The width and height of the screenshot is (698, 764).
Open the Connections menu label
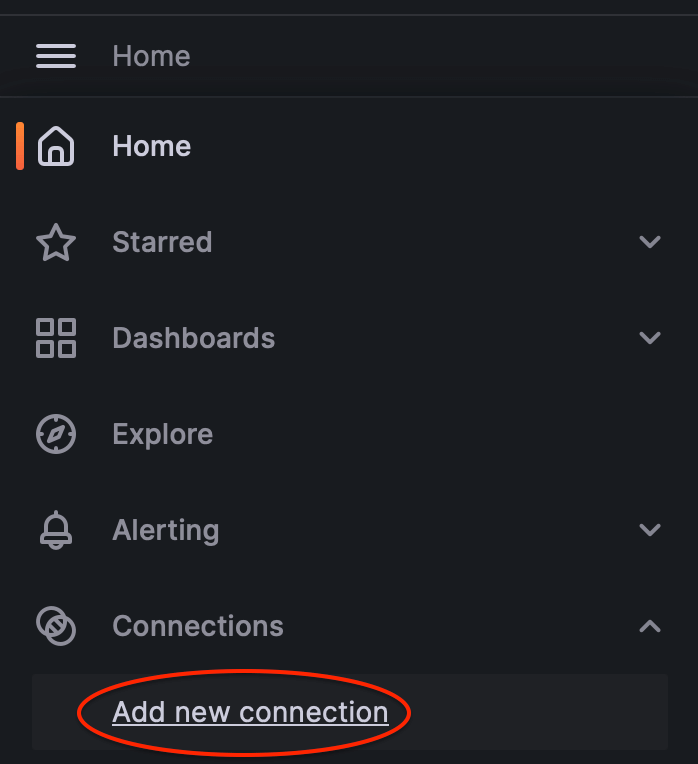(x=197, y=626)
